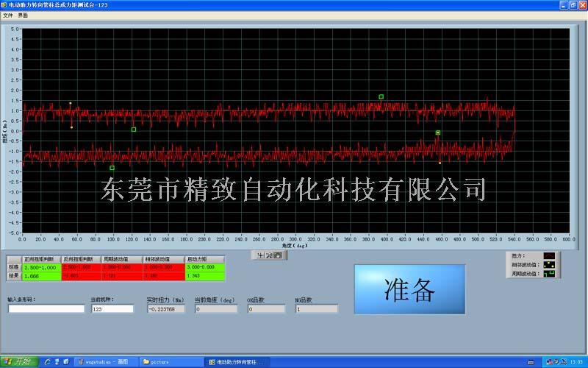Click the 正向扭矩判断 column header

41,259
